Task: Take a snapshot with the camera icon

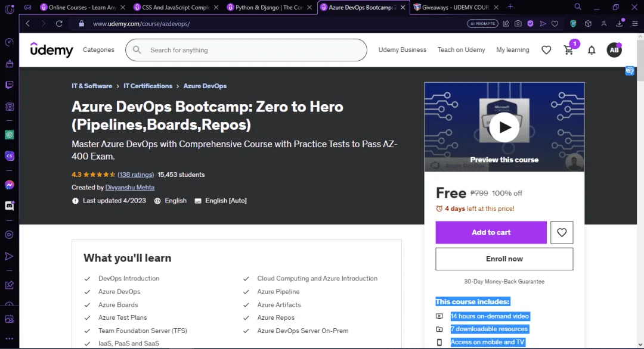Action: point(518,24)
